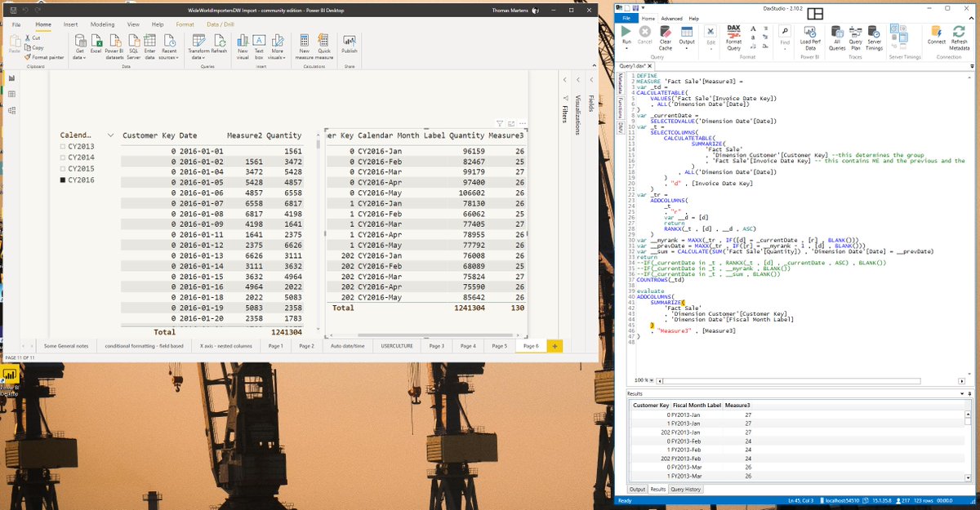Open the Data / Drill ribbon tab

[220, 24]
